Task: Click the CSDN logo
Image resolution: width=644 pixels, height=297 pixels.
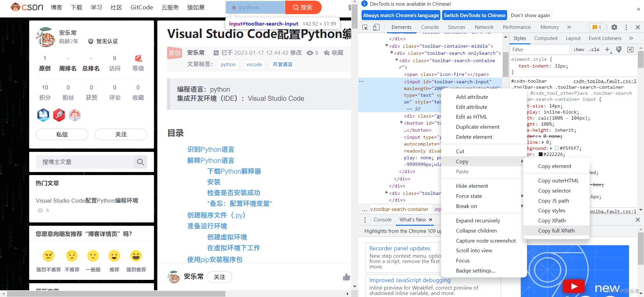Action: (27, 7)
